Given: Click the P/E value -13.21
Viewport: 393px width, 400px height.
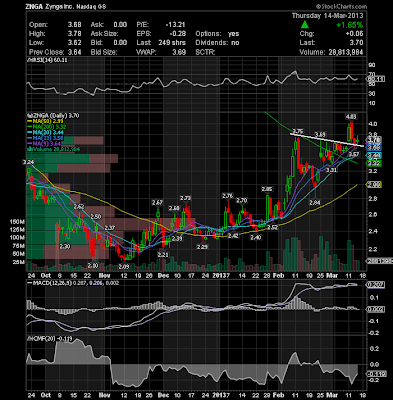Looking at the screenshot, I should pyautogui.click(x=176, y=25).
